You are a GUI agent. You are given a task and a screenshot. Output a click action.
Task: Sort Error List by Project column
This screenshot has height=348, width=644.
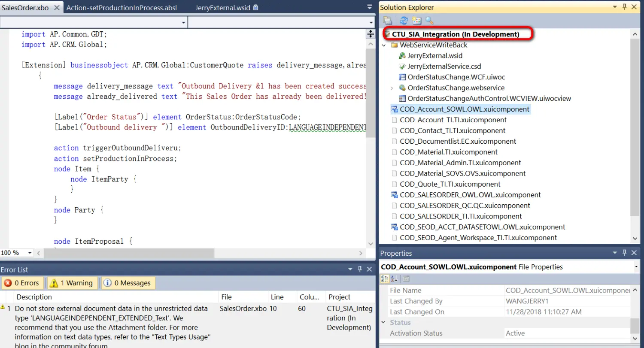pos(350,297)
